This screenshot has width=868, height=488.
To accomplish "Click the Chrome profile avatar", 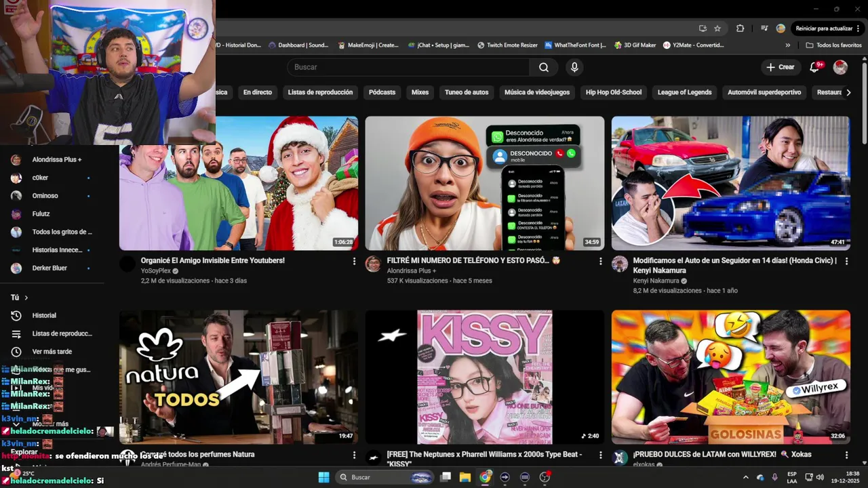I will [x=781, y=28].
